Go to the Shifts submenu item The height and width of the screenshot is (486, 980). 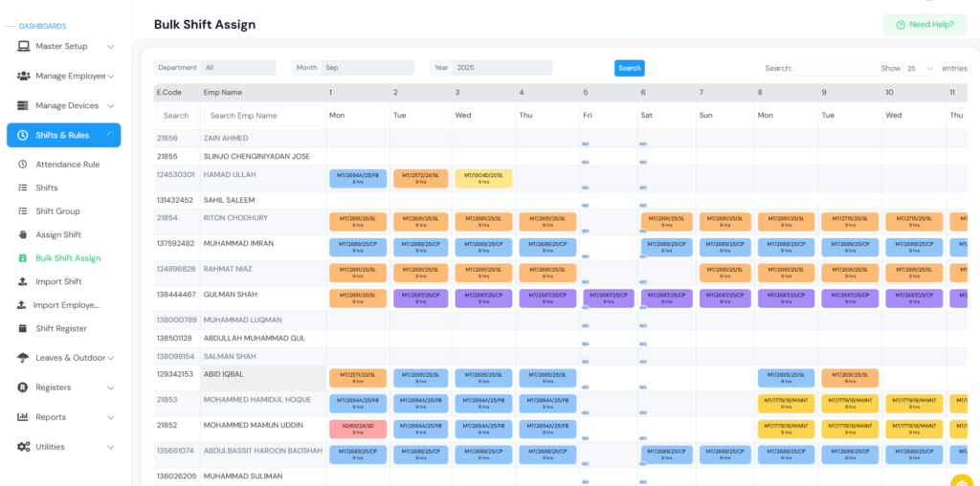[47, 188]
